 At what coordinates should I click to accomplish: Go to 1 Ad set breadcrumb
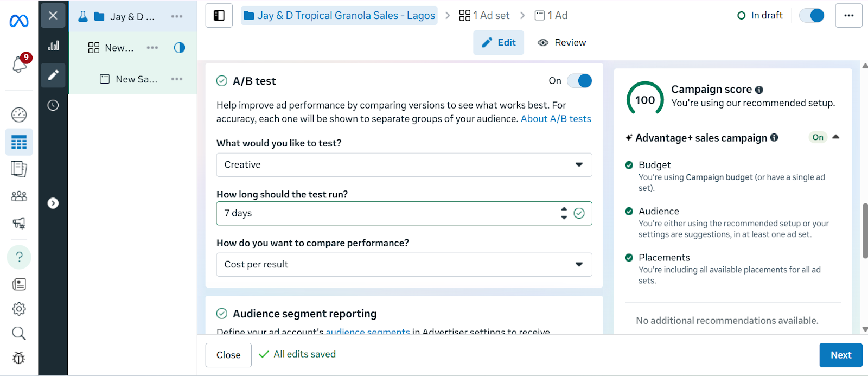pos(484,16)
